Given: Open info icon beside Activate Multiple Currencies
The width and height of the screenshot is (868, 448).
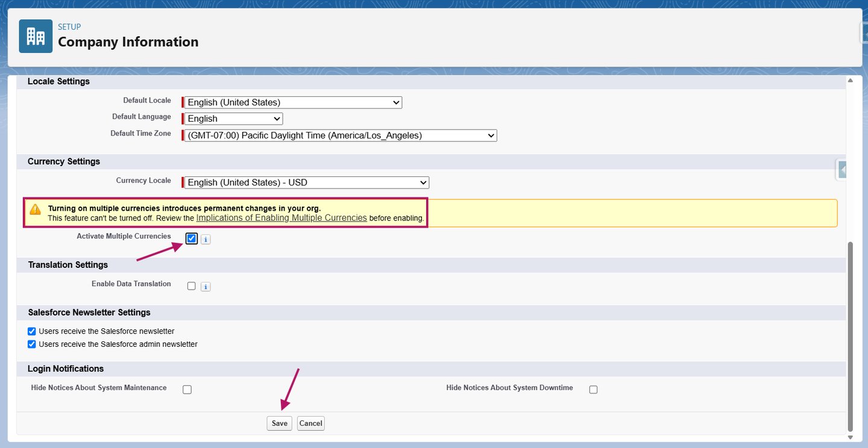Looking at the screenshot, I should [x=206, y=240].
